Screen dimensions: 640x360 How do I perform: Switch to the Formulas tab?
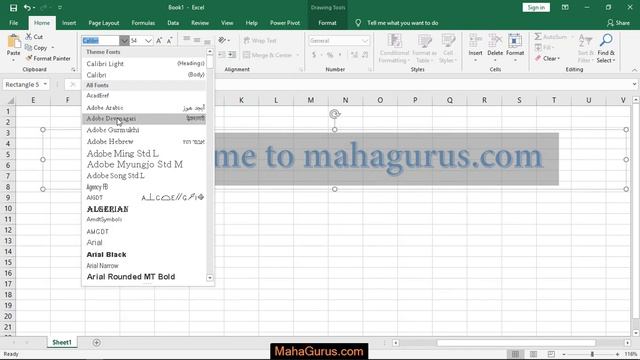coord(143,23)
